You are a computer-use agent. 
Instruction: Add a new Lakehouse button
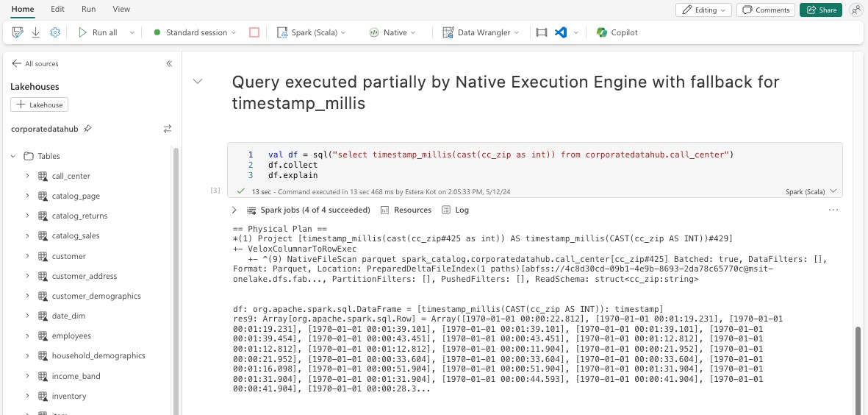(x=40, y=105)
